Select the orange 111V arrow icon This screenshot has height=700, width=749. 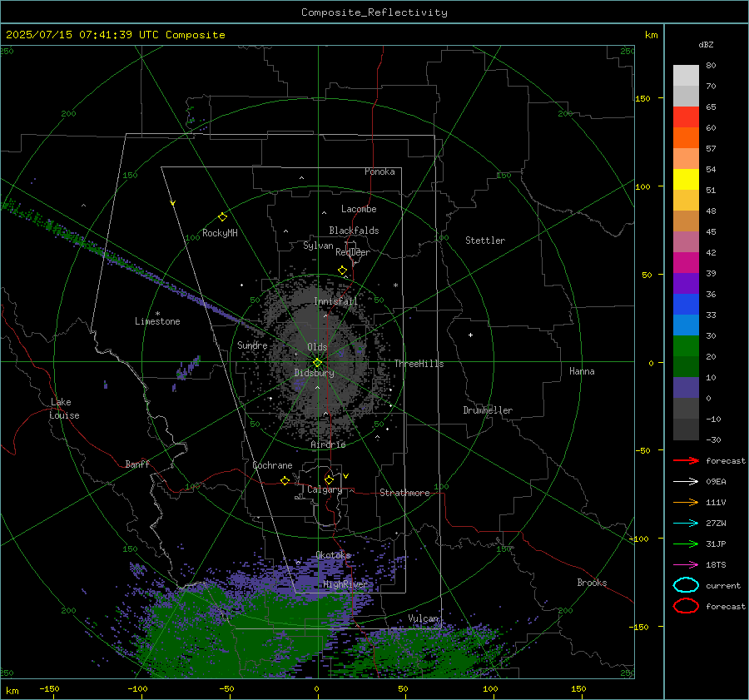(x=686, y=502)
